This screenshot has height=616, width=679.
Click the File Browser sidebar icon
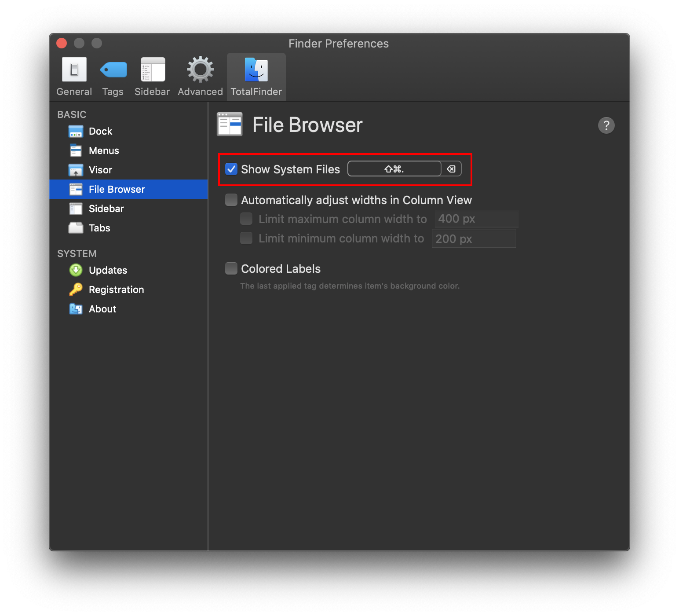[76, 189]
